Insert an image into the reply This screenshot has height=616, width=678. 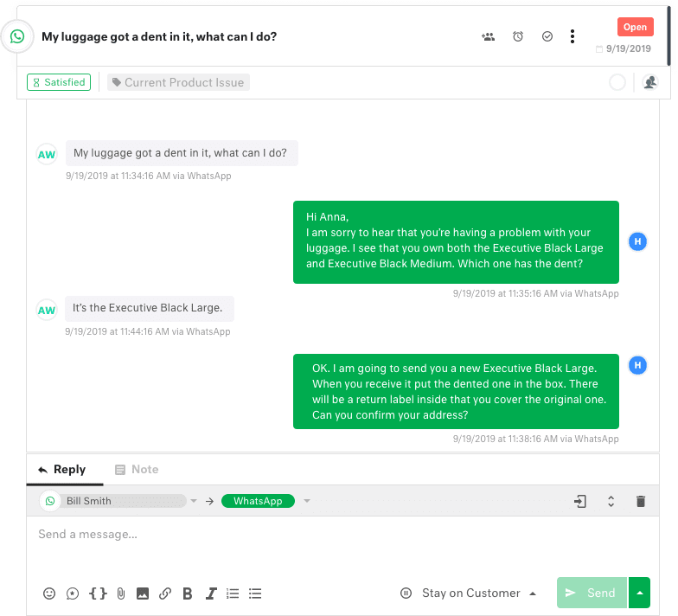click(x=143, y=594)
